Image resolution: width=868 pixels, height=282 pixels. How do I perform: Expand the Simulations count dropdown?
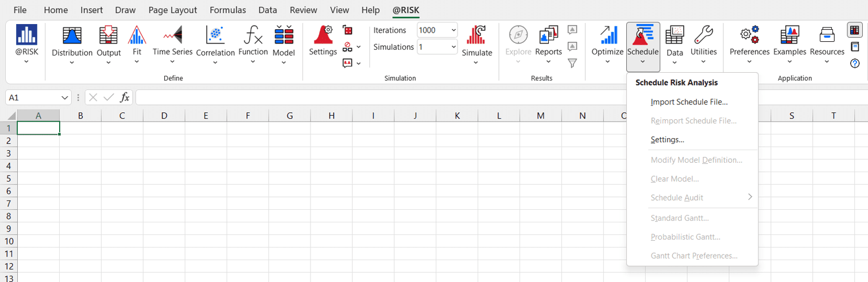click(x=454, y=47)
